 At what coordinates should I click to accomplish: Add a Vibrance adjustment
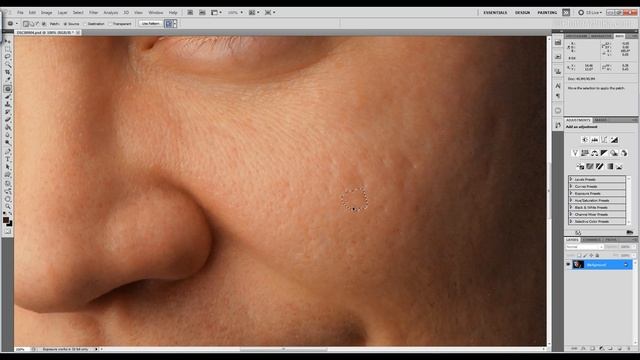[x=575, y=153]
